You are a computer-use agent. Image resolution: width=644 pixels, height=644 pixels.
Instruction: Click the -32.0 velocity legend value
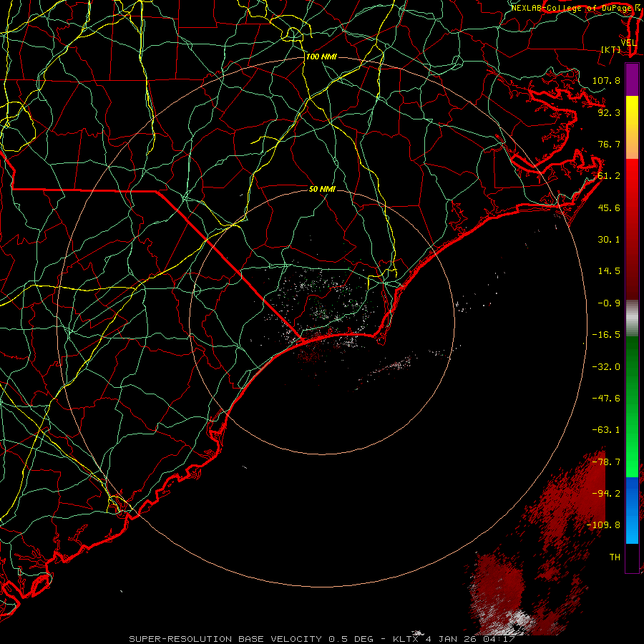tap(606, 366)
